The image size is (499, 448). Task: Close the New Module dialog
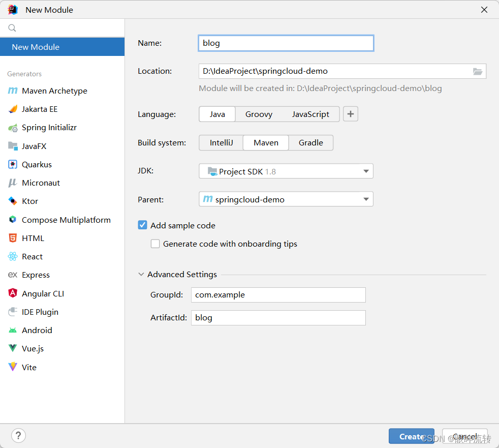(484, 10)
